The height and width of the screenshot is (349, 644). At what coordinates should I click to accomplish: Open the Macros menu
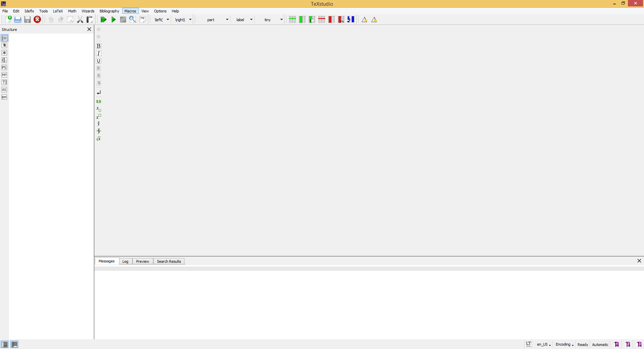point(130,11)
